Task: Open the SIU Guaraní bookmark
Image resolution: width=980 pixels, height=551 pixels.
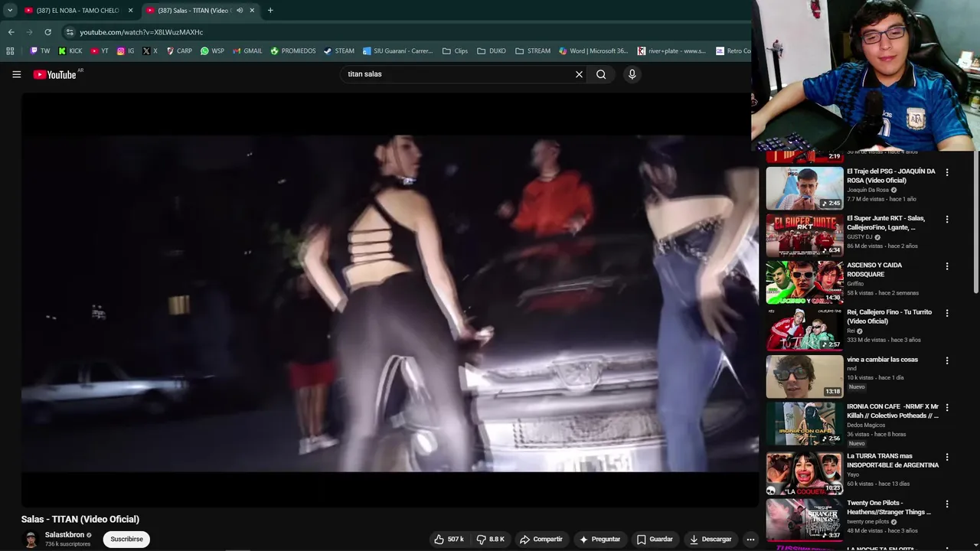Action: (x=398, y=51)
